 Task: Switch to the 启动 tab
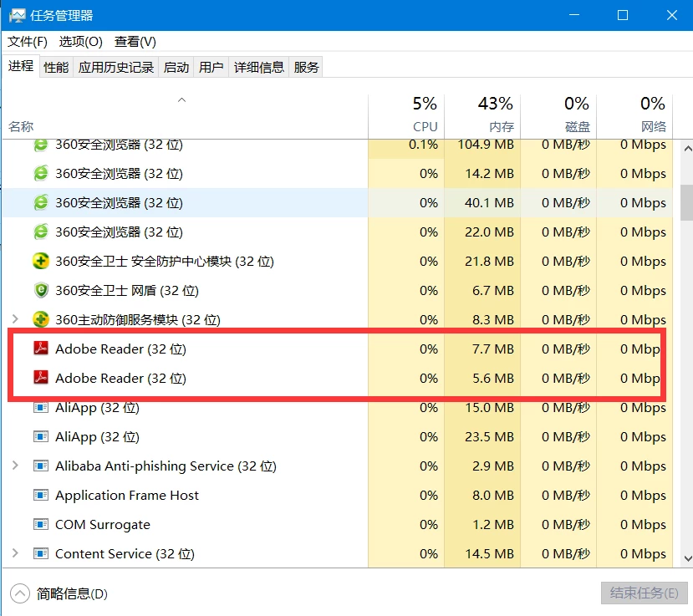coord(176,67)
